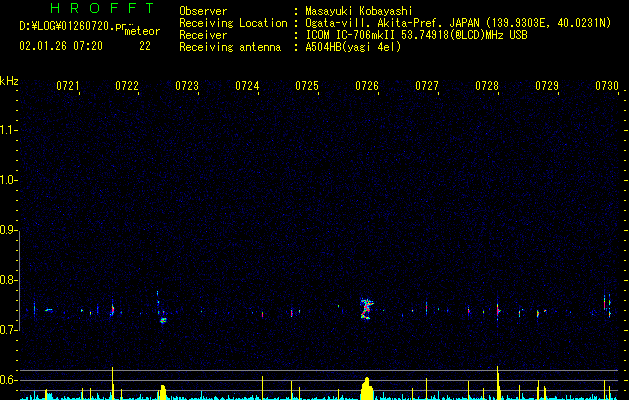Click the Receiving antenna label
Viewport: 629px width, 400px height.
click(x=230, y=47)
